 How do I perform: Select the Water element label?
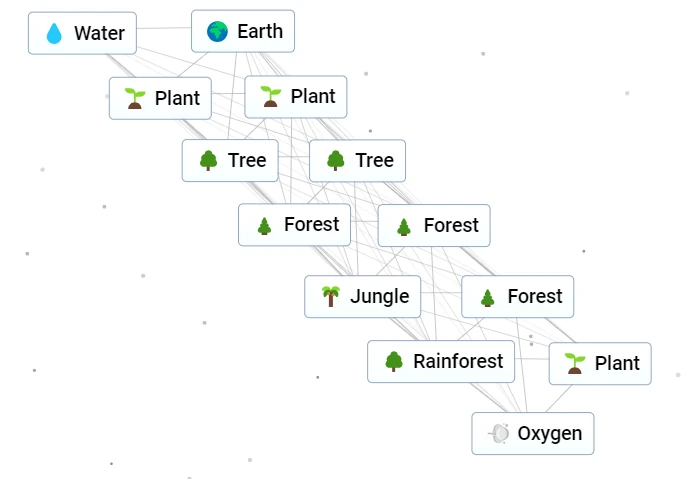[99, 34]
